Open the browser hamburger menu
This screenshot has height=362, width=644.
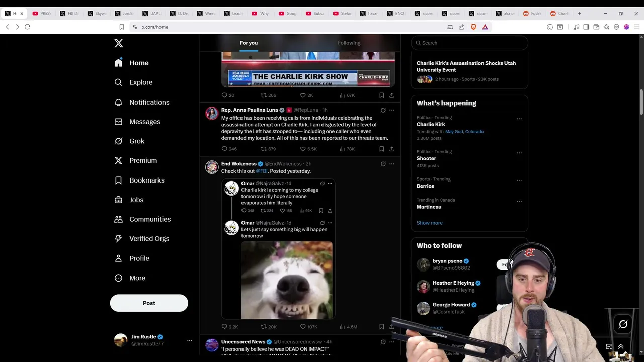coord(636,27)
